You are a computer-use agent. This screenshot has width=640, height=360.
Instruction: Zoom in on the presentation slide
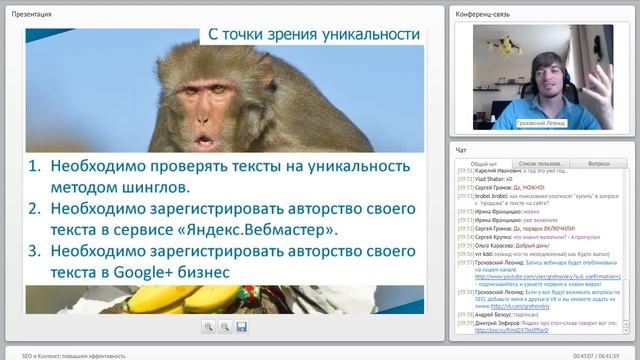(209, 327)
